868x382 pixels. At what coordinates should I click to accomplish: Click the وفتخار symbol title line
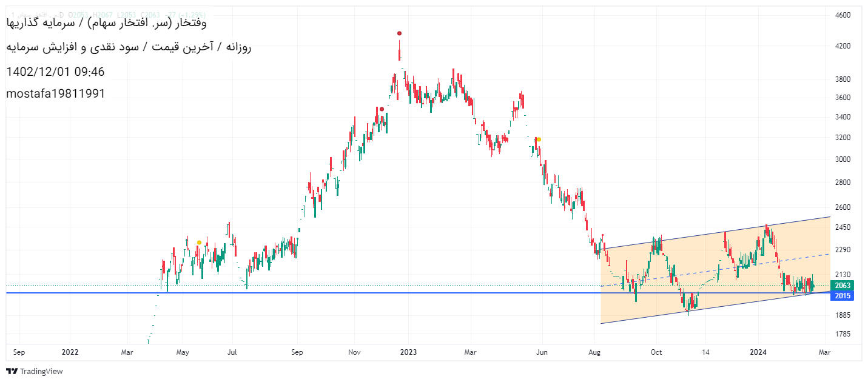coord(106,23)
